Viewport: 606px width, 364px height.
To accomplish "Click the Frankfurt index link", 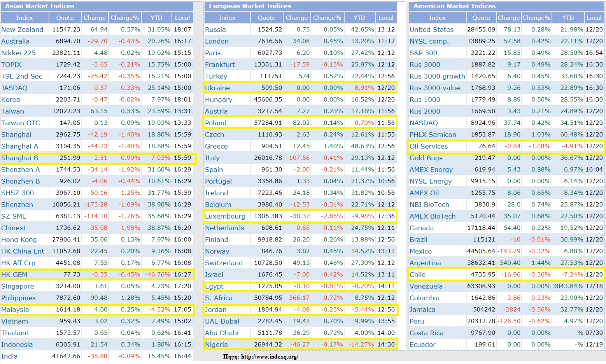I will 220,65.
